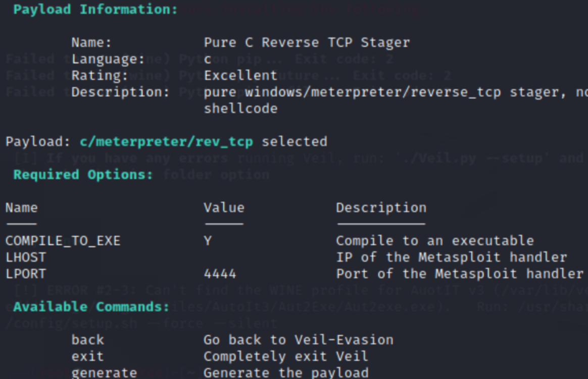
Task: Click the 'Generate the payload' description
Action: 286,373
